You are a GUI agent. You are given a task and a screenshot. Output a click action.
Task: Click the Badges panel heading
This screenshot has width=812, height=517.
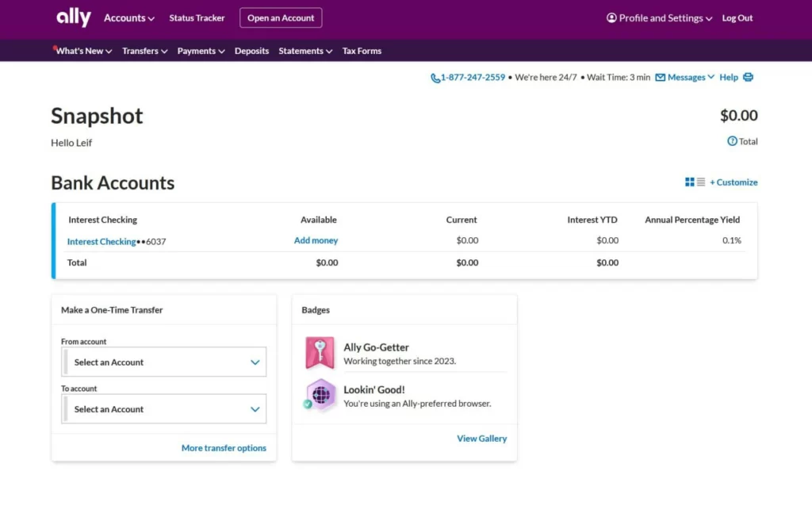[316, 310]
